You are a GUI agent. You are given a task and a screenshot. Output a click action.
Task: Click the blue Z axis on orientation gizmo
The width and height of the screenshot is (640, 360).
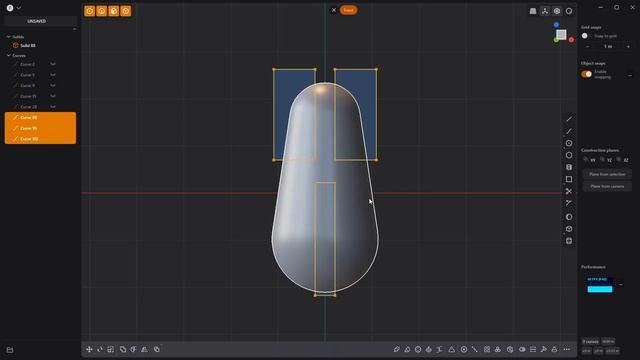556,25
